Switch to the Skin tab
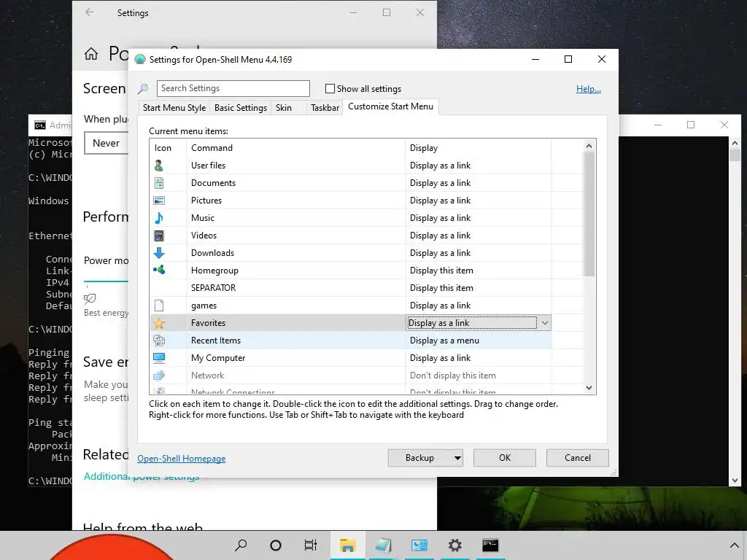The width and height of the screenshot is (747, 560). 284,108
